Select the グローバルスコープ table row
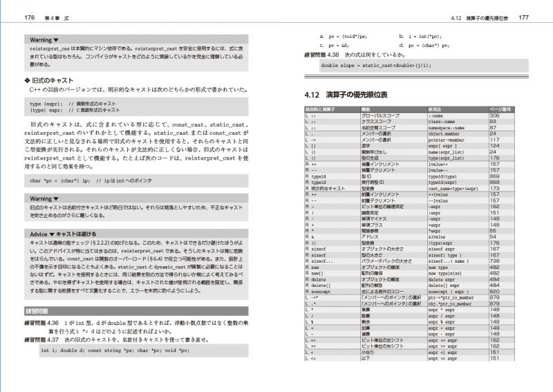The image size is (553, 392). pos(409,115)
